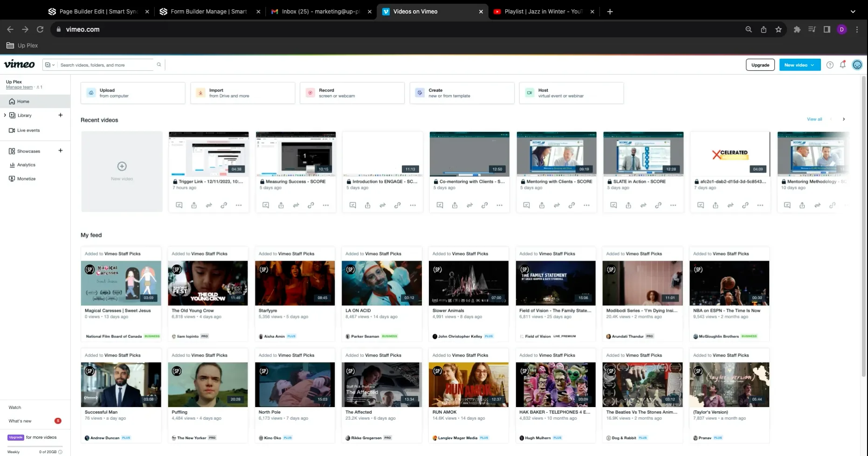
Task: Open Monetize from the sidebar
Action: 26,179
